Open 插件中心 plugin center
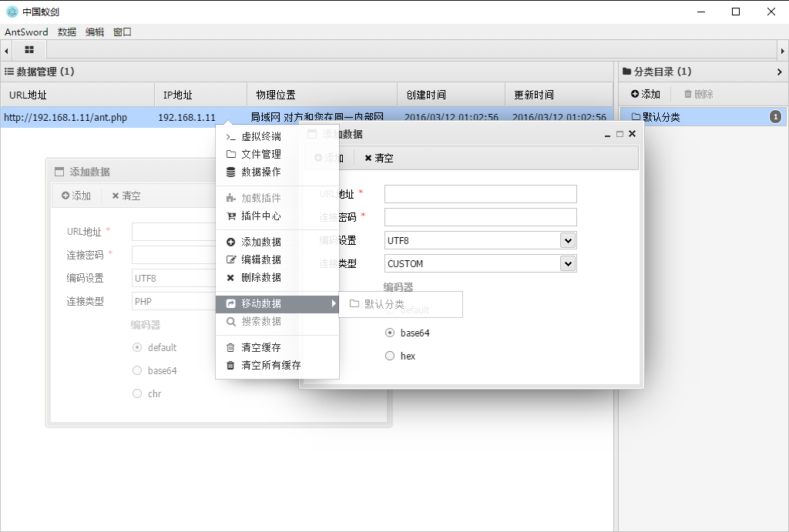This screenshot has height=532, width=789. 277,216
